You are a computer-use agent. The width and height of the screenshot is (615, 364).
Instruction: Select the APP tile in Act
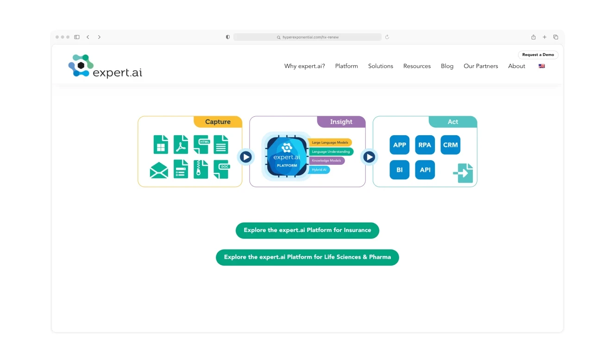tap(400, 145)
